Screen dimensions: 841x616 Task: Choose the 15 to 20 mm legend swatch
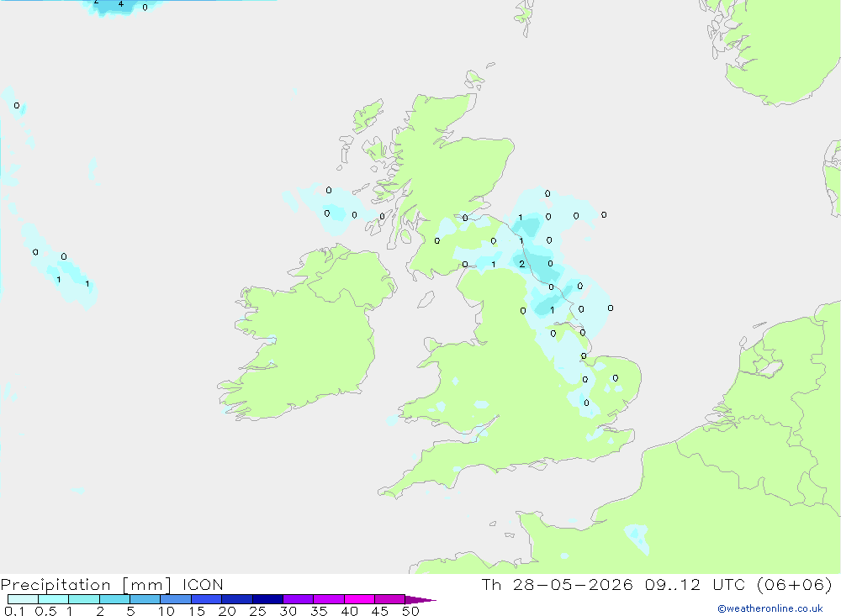pyautogui.click(x=207, y=599)
